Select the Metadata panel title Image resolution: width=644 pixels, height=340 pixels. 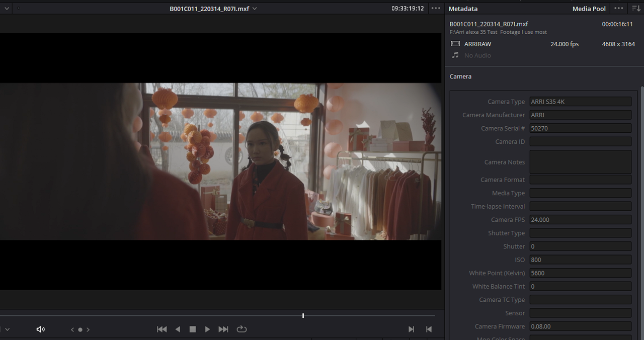(463, 9)
